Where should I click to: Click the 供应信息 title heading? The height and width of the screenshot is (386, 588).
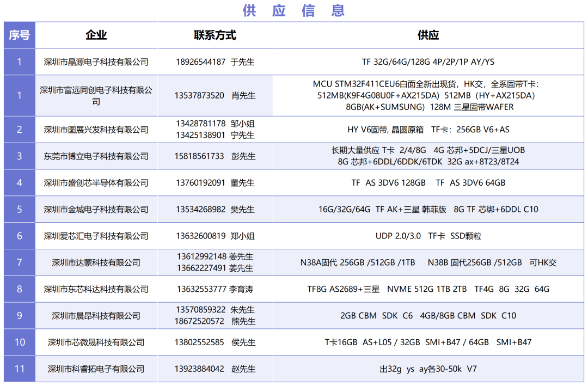tap(293, 10)
